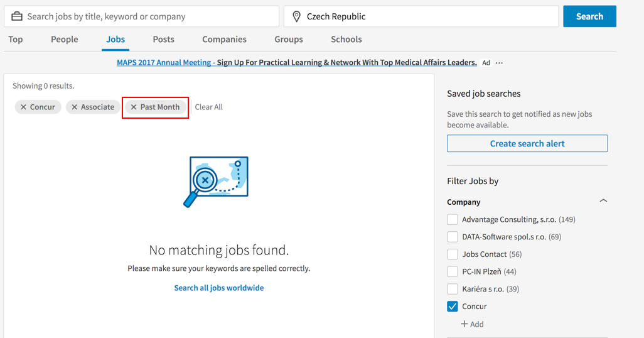Remove the Associate filter chip
This screenshot has width=644, height=338.
pos(75,107)
